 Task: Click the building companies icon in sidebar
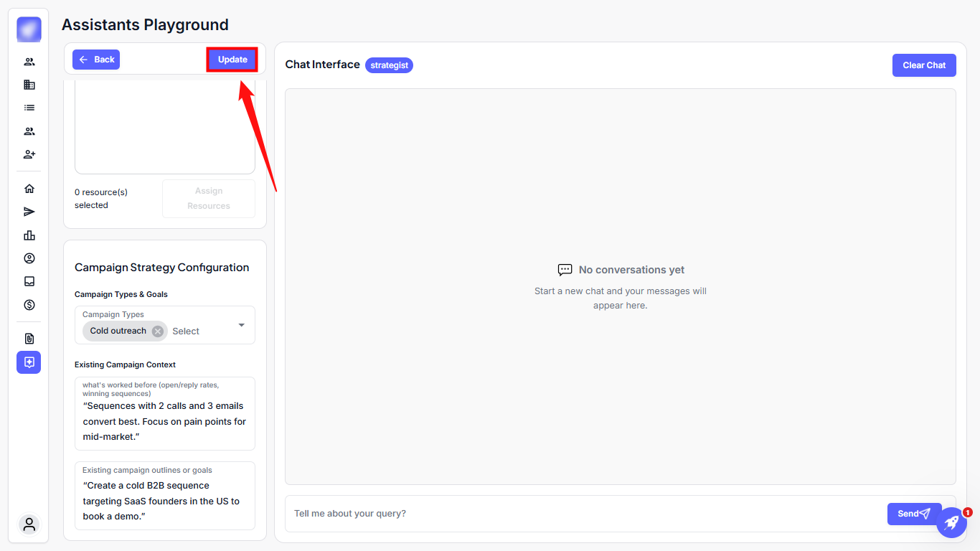click(29, 85)
